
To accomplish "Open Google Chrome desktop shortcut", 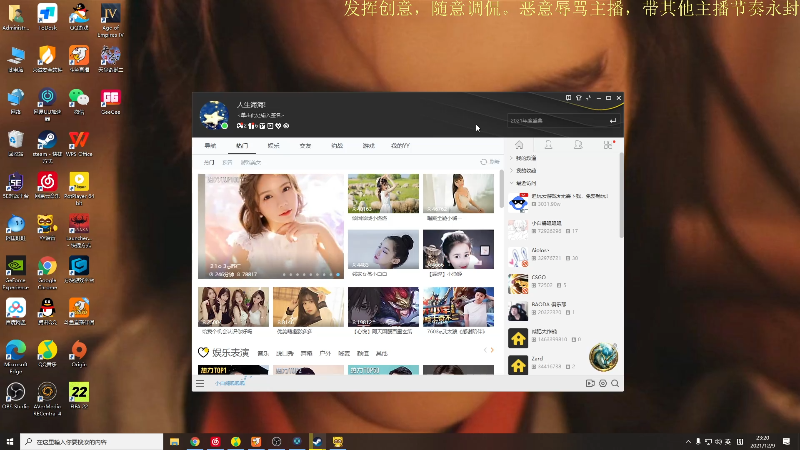I will coord(47,272).
